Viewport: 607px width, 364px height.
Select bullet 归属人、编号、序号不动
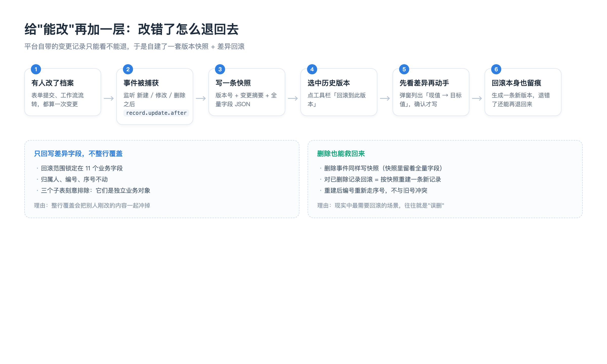[x=74, y=179]
